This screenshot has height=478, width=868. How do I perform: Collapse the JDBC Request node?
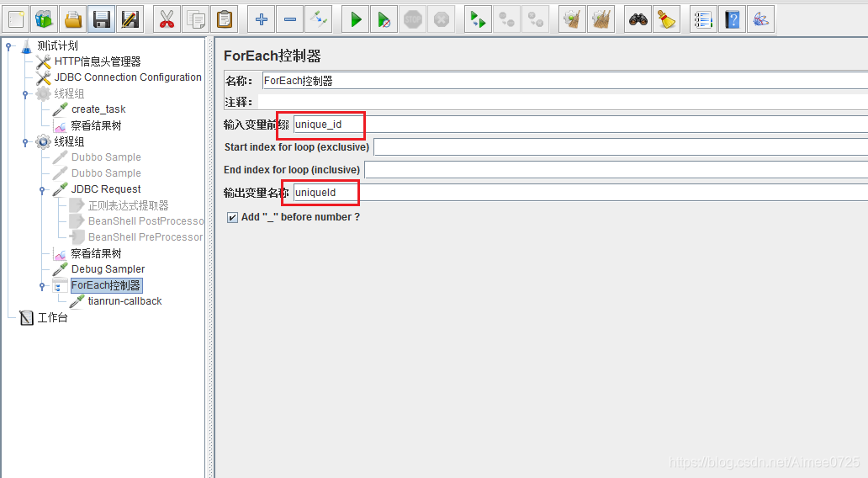[42, 190]
